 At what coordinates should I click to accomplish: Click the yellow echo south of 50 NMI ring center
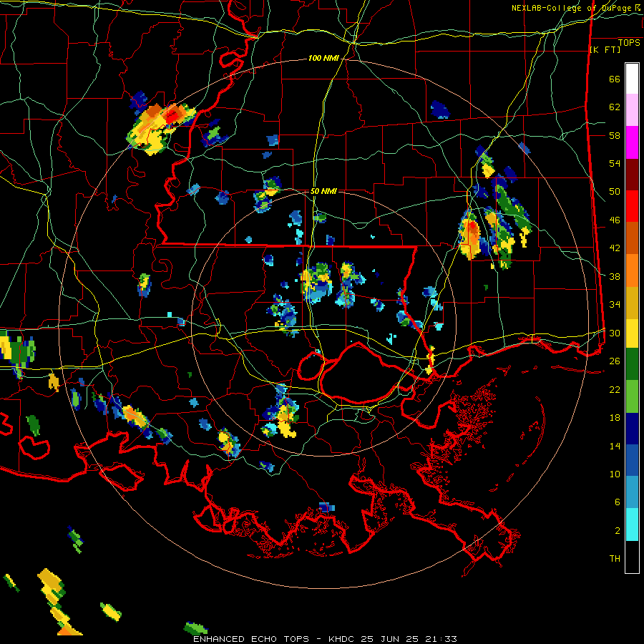[286, 422]
